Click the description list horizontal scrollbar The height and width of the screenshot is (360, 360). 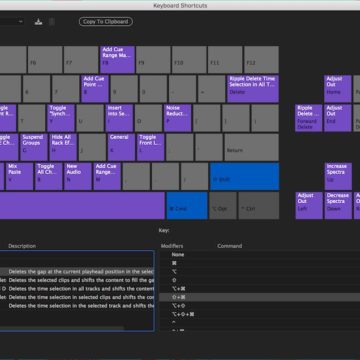click(62, 328)
